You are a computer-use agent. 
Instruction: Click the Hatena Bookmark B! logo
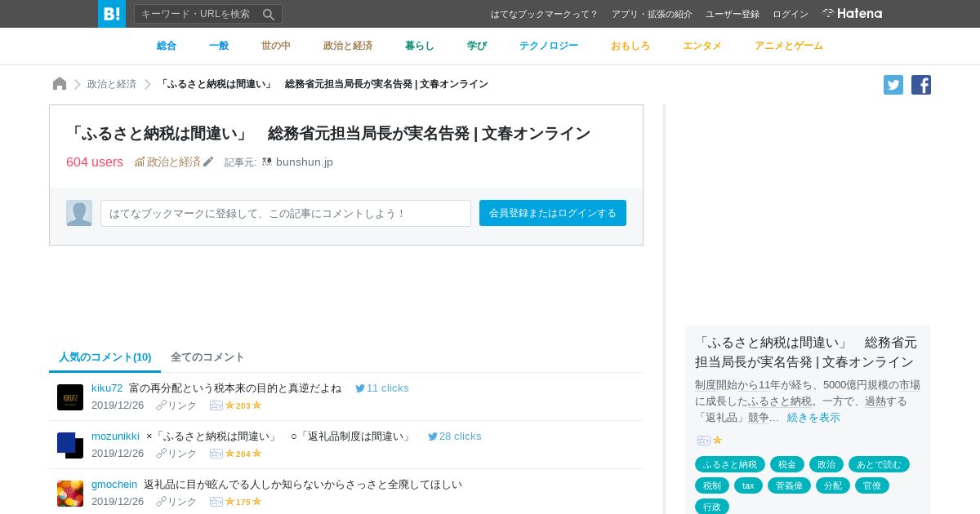(112, 14)
